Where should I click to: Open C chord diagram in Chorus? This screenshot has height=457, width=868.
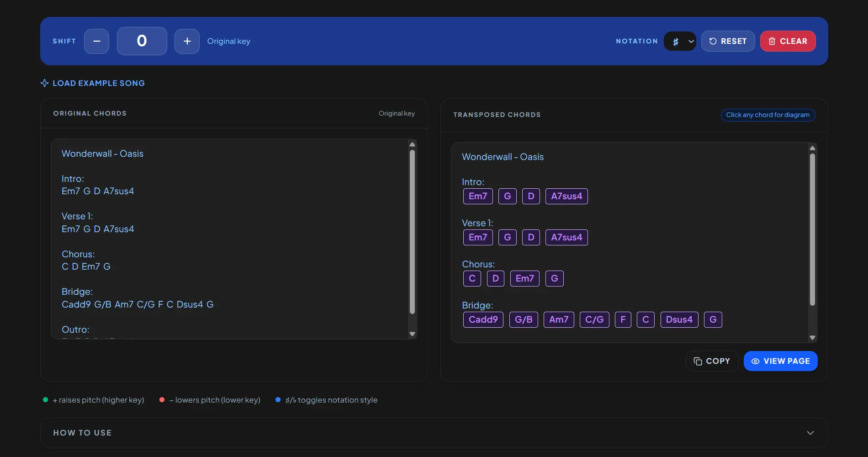[x=472, y=278]
